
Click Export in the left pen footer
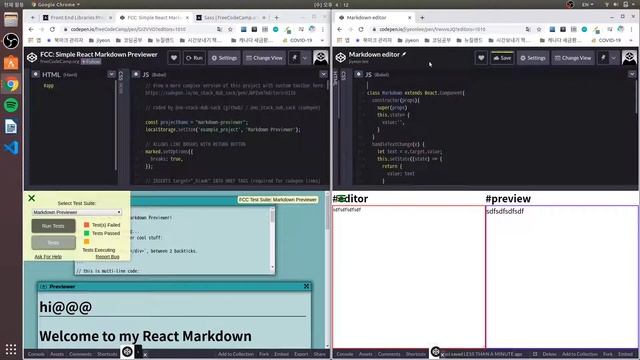[x=301, y=354]
